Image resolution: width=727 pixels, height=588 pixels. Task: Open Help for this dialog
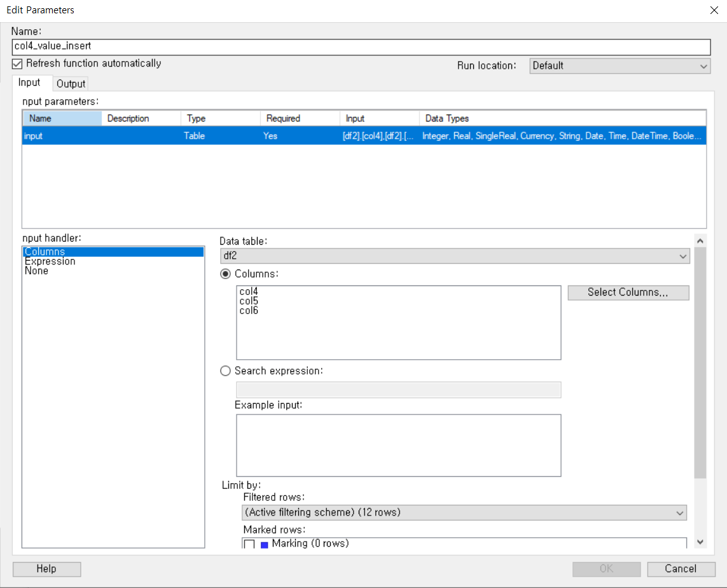tap(46, 569)
